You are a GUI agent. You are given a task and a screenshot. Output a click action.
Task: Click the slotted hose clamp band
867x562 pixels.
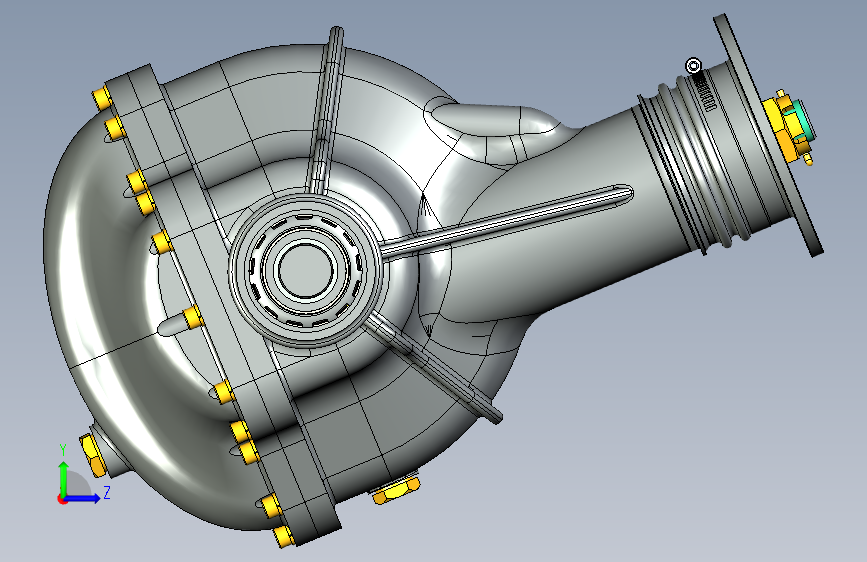coord(705,93)
